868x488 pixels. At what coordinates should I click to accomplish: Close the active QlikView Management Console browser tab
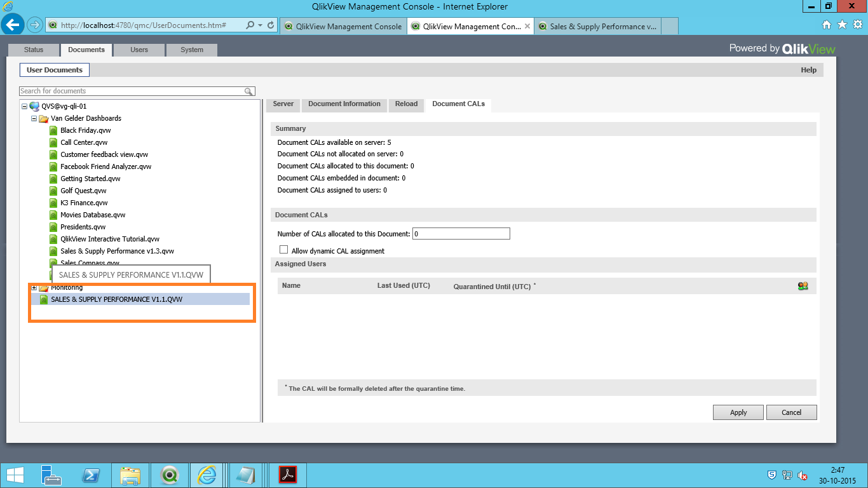tap(527, 27)
